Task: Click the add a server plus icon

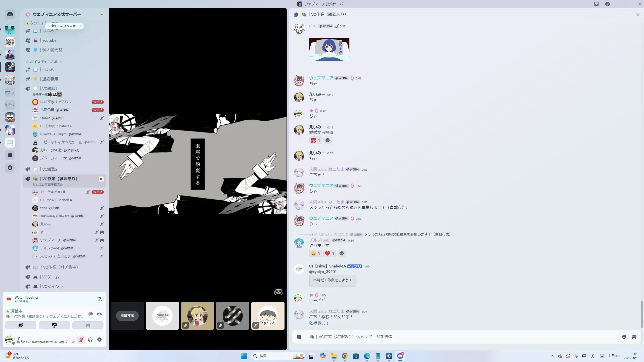Action: click(10, 155)
